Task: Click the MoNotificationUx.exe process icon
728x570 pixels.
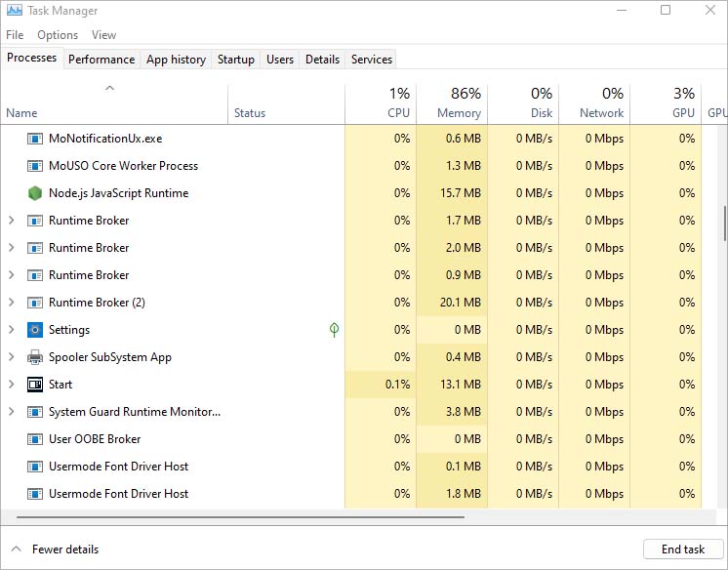Action: pos(35,139)
